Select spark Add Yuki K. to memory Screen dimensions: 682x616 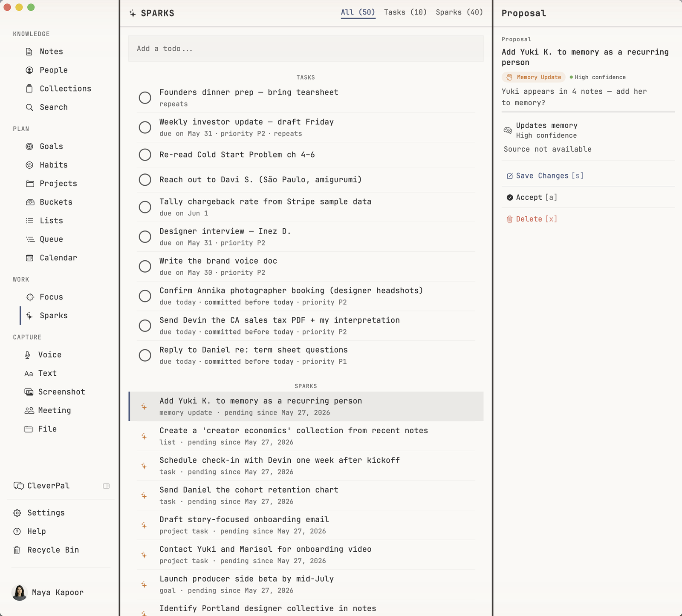click(x=306, y=406)
